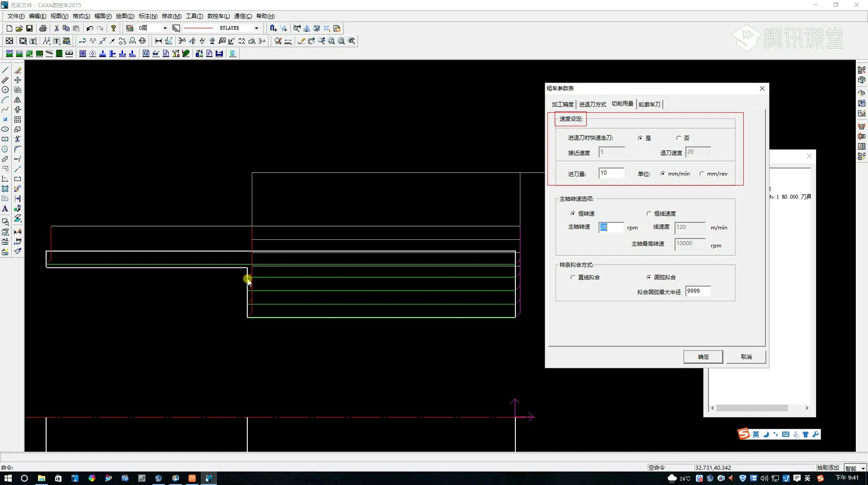
Task: Click the 取消 button
Action: point(746,357)
